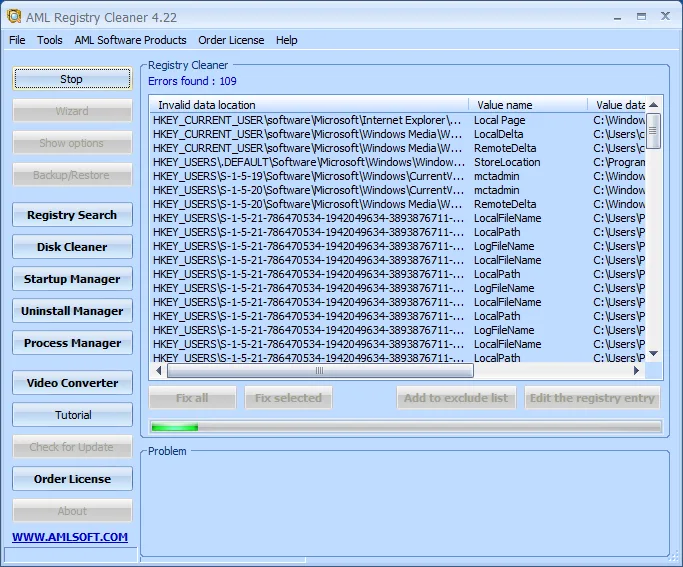
Task: Open the Help menu
Action: 287,40
